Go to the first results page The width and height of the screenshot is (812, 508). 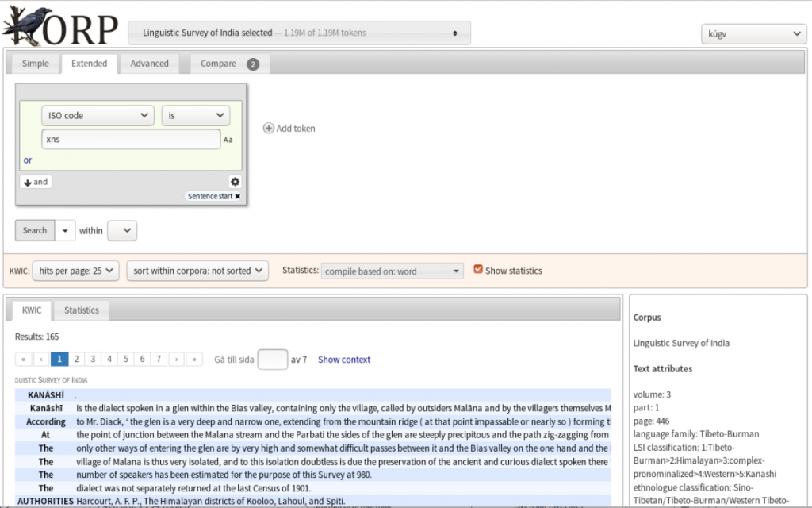coord(24,360)
